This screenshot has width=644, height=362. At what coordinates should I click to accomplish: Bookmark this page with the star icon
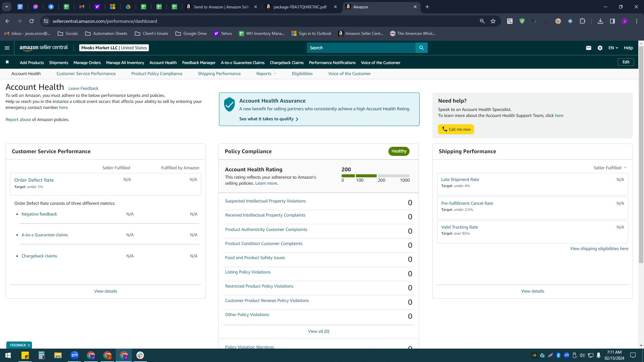tap(493, 21)
